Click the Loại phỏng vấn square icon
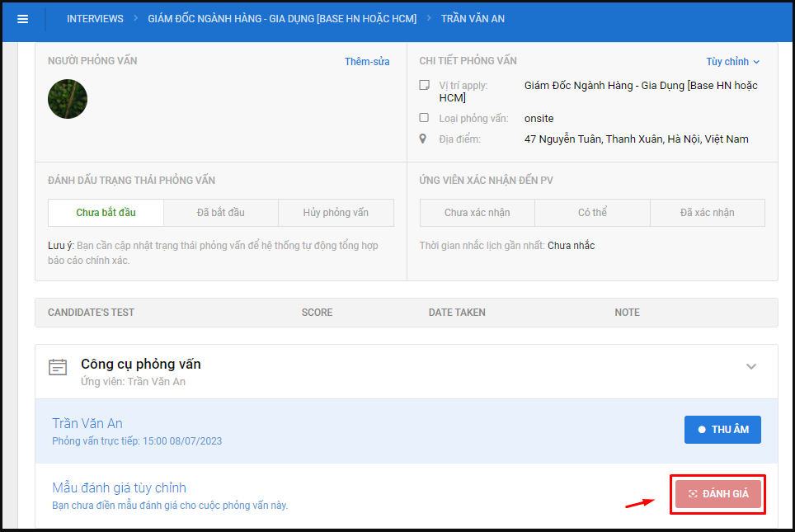 tap(424, 118)
